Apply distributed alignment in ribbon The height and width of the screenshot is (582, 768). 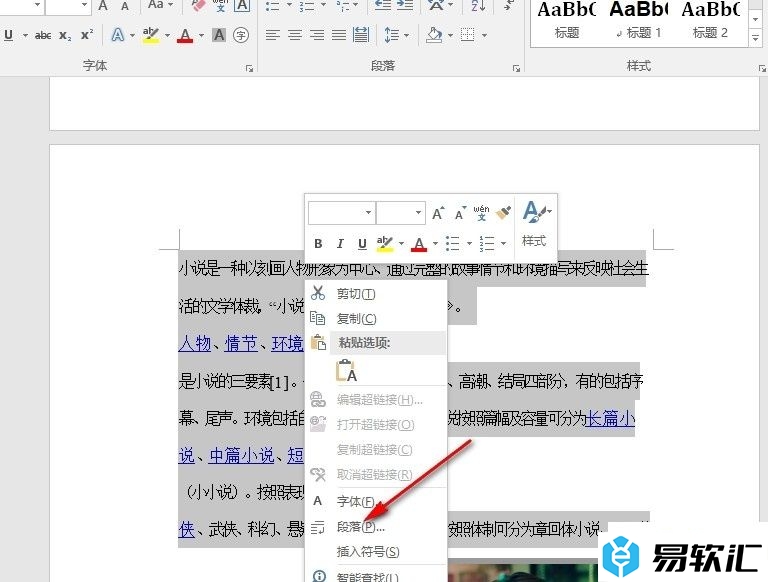[361, 35]
